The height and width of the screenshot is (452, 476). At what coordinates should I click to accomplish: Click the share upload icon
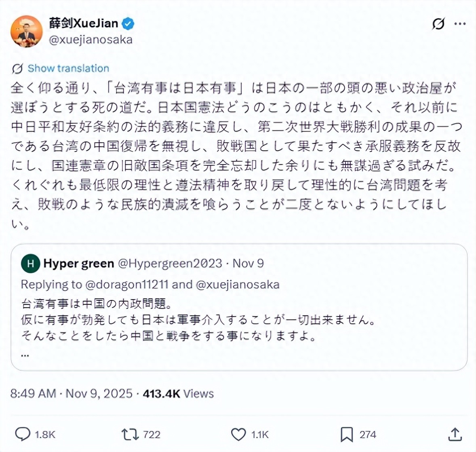[x=455, y=434]
